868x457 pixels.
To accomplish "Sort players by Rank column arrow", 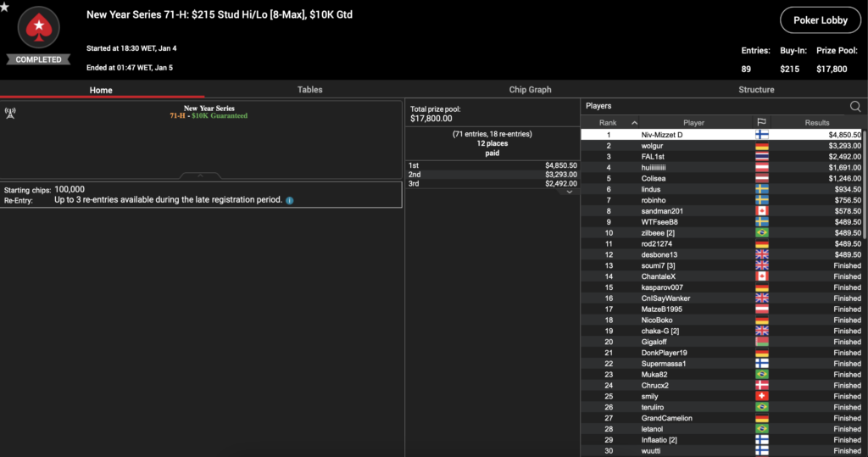I will (608, 123).
